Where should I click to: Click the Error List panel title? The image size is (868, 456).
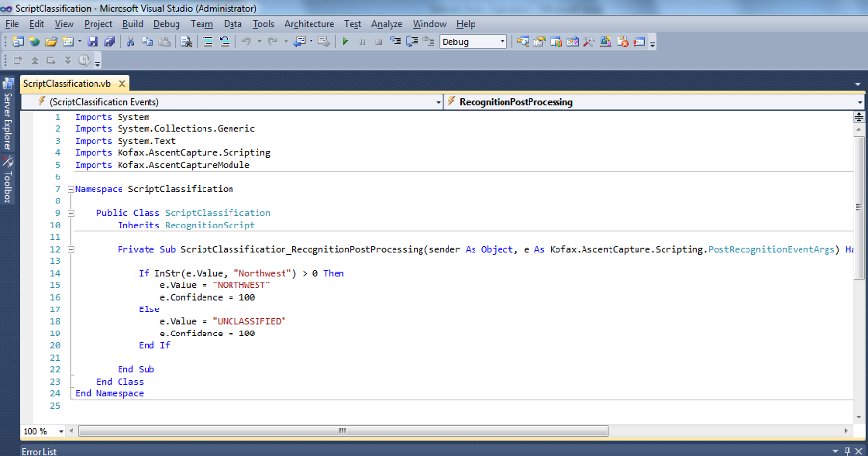[39, 451]
